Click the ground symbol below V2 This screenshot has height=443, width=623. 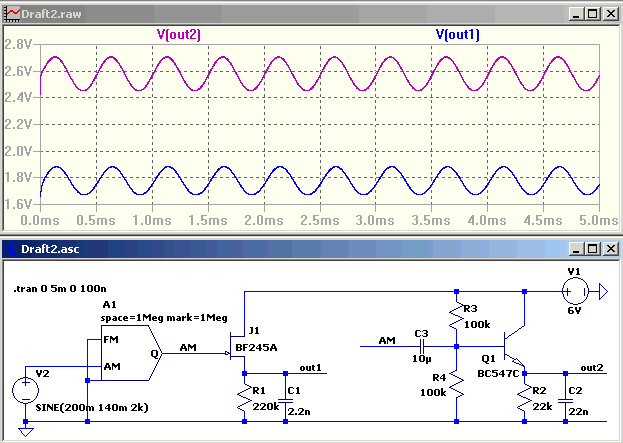pyautogui.click(x=25, y=432)
